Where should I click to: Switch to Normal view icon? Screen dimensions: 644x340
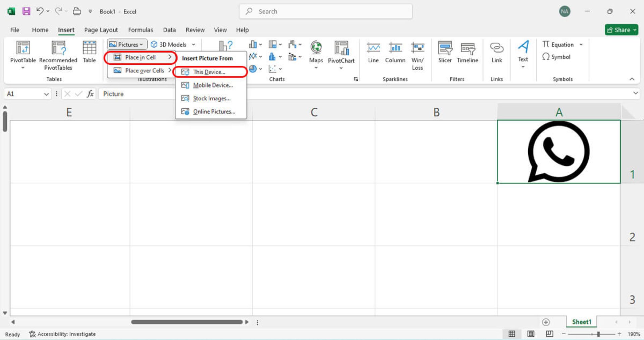(x=512, y=334)
